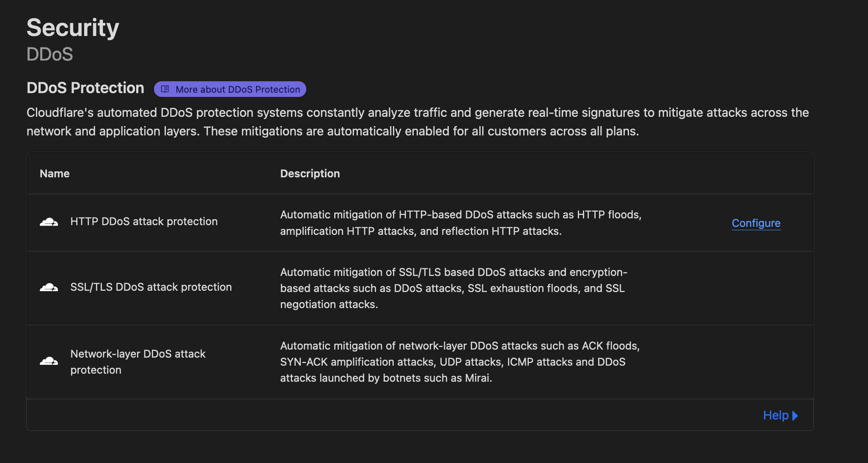Open the Help panel using the right-pointing chevron
Image resolution: width=868 pixels, height=463 pixels.
(795, 415)
